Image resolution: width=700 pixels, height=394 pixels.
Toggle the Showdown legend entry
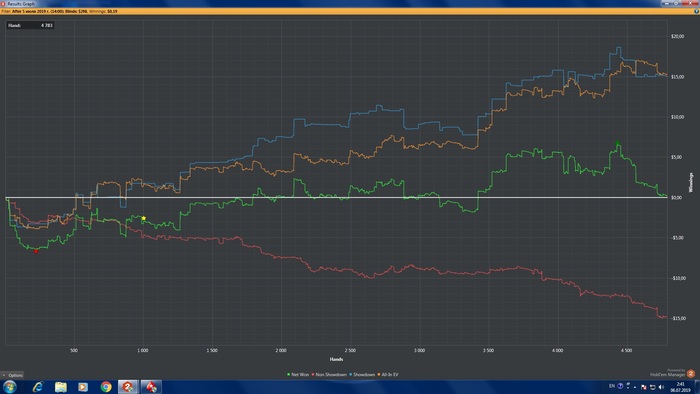tap(362, 375)
